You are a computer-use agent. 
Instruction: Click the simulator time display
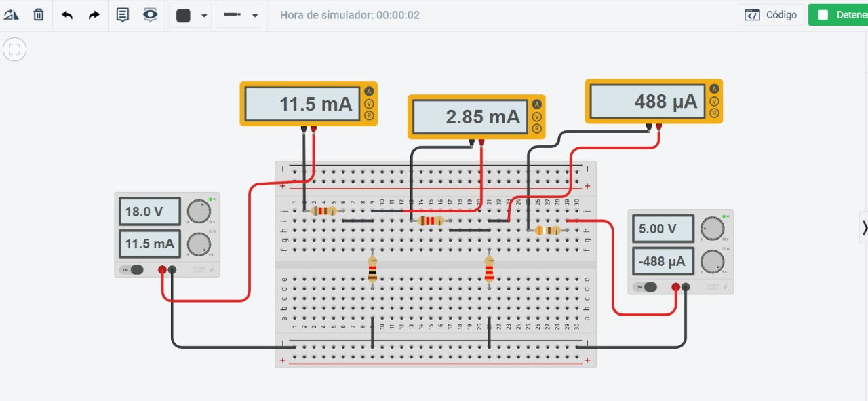pos(350,14)
